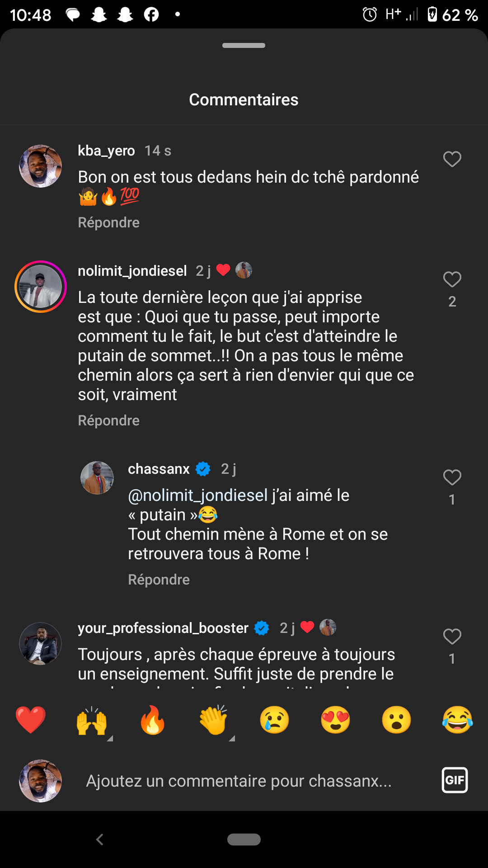Open the @nolimit_jondiesel mention link
Viewport: 488px width, 868px height.
198,495
